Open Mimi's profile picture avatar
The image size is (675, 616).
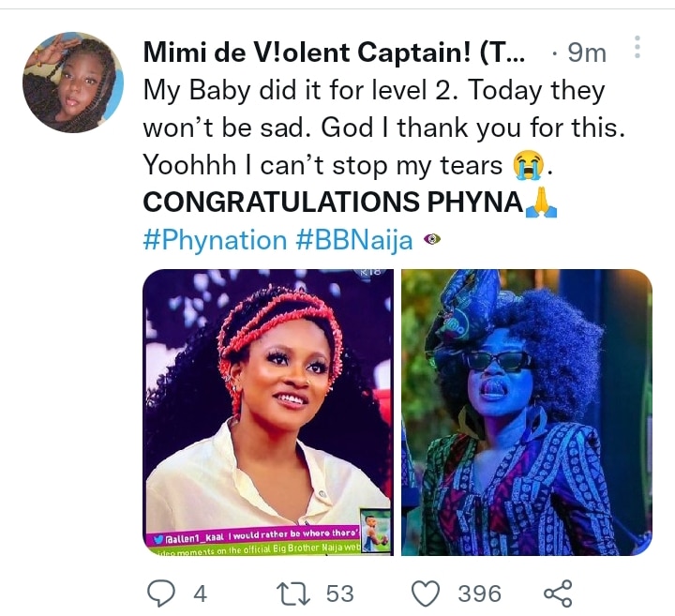[x=73, y=83]
